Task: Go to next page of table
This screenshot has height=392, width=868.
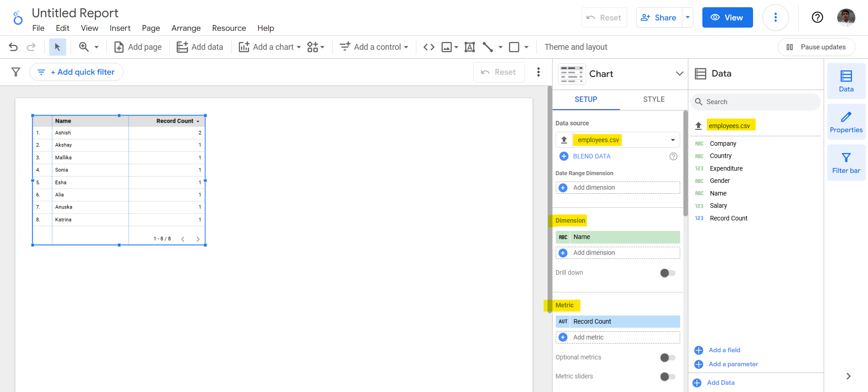Action: pos(198,239)
